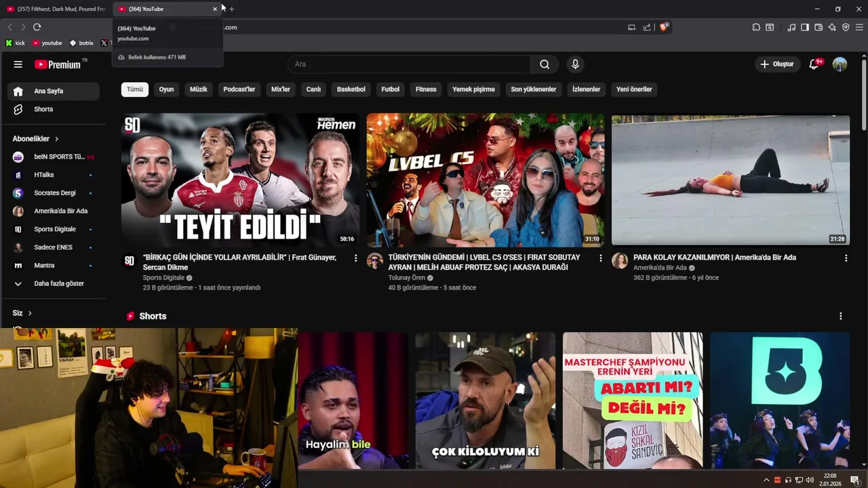This screenshot has height=488, width=868.
Task: Click the share page icon in address bar
Action: pos(647,27)
